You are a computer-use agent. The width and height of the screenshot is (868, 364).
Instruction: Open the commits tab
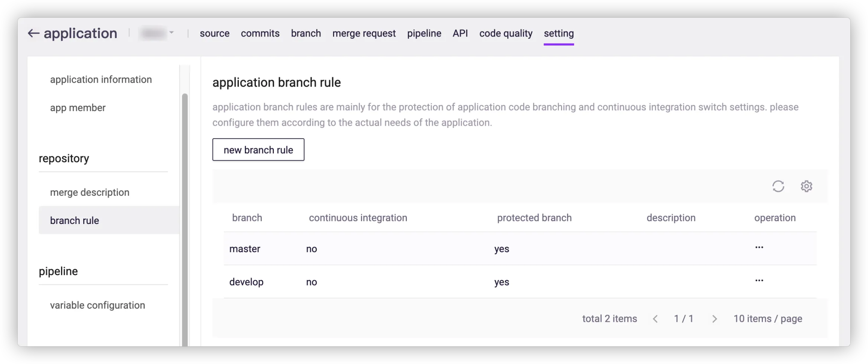pyautogui.click(x=260, y=34)
